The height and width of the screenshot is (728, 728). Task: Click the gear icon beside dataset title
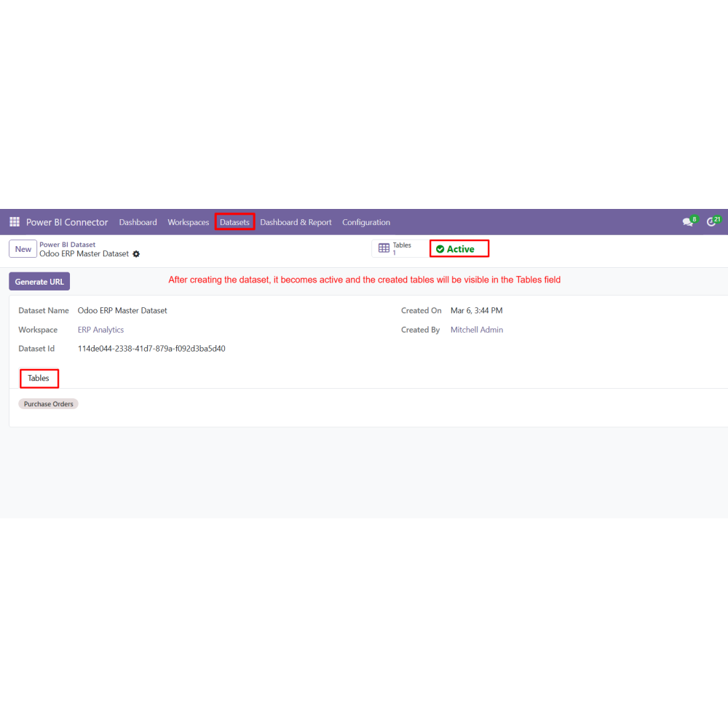pos(136,254)
